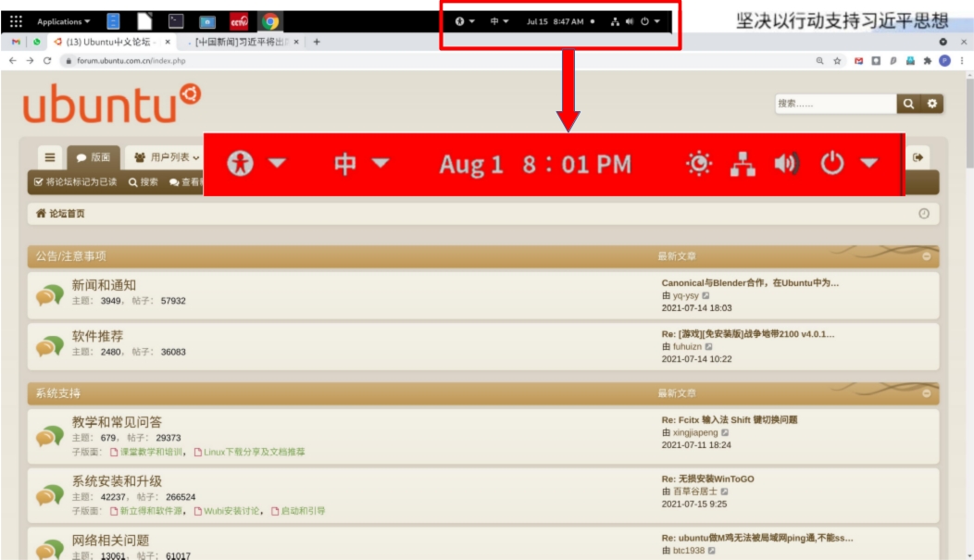Open the 中 input method menu in the small tray

[x=499, y=21]
